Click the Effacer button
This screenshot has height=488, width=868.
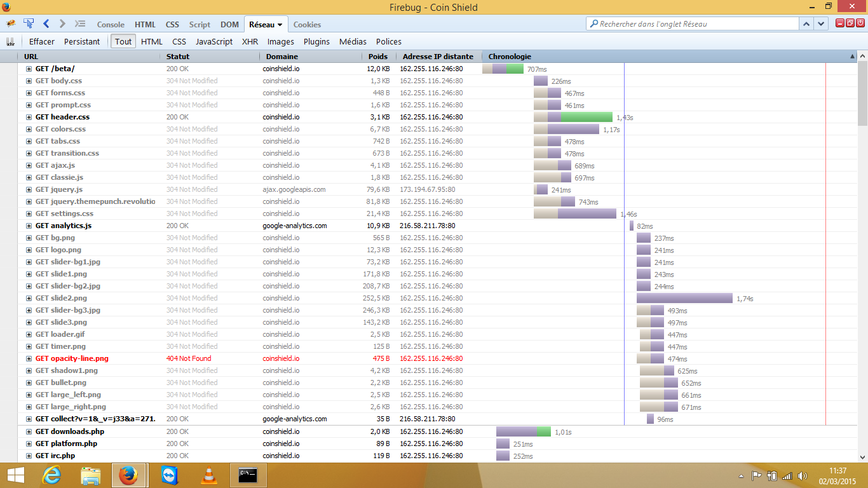tap(42, 41)
